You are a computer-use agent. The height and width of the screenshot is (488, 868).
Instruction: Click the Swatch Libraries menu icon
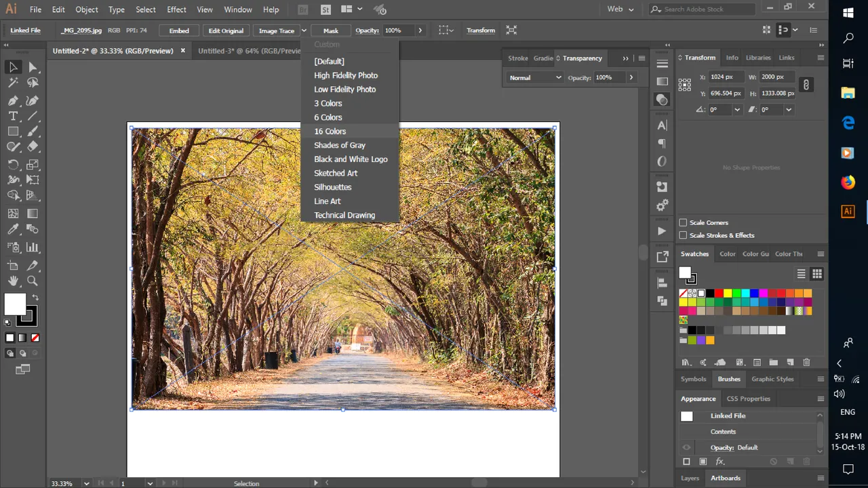click(686, 363)
